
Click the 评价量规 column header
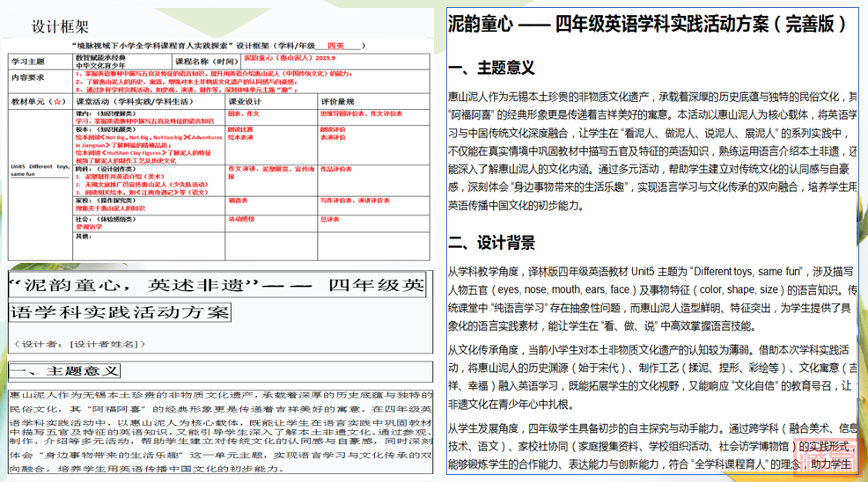337,102
